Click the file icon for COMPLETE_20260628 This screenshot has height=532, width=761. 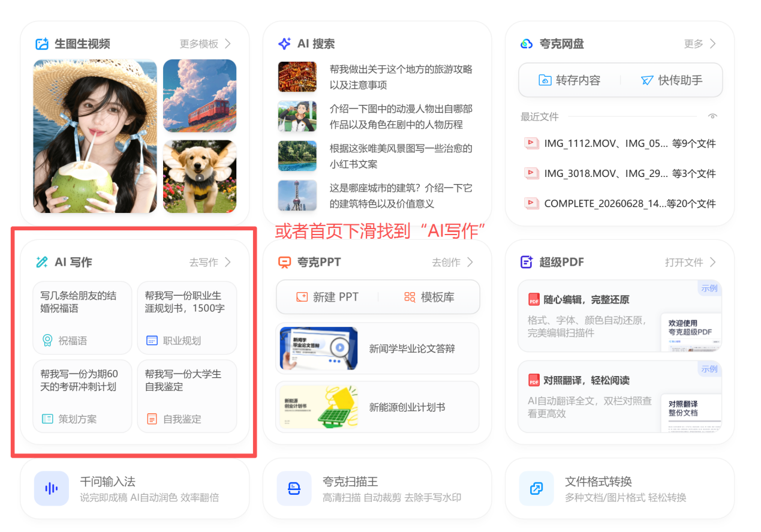(531, 203)
